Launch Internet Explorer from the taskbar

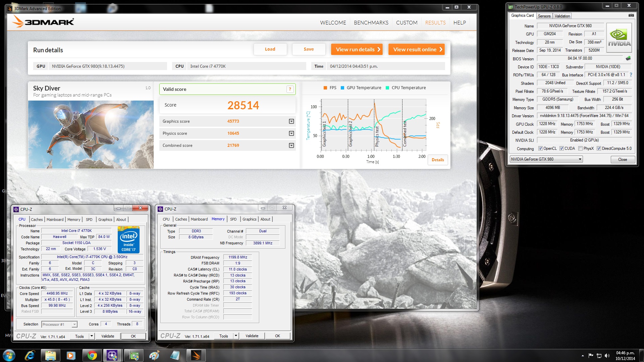pyautogui.click(x=30, y=355)
